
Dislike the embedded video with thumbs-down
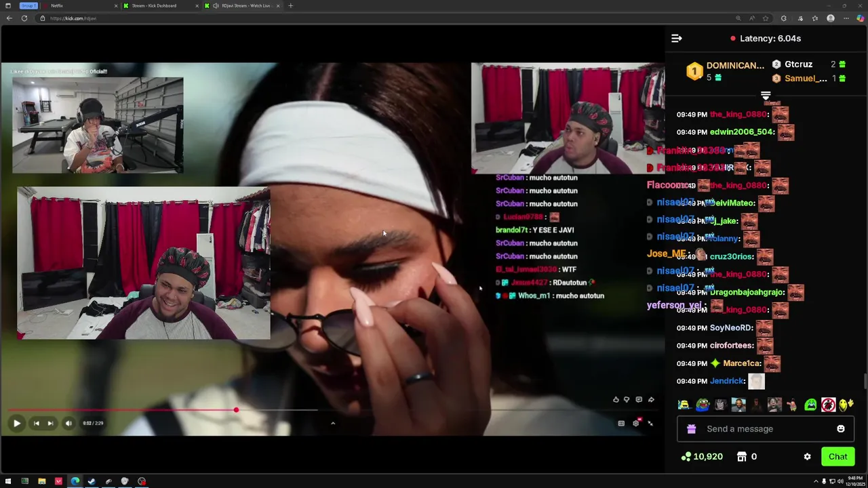627,400
